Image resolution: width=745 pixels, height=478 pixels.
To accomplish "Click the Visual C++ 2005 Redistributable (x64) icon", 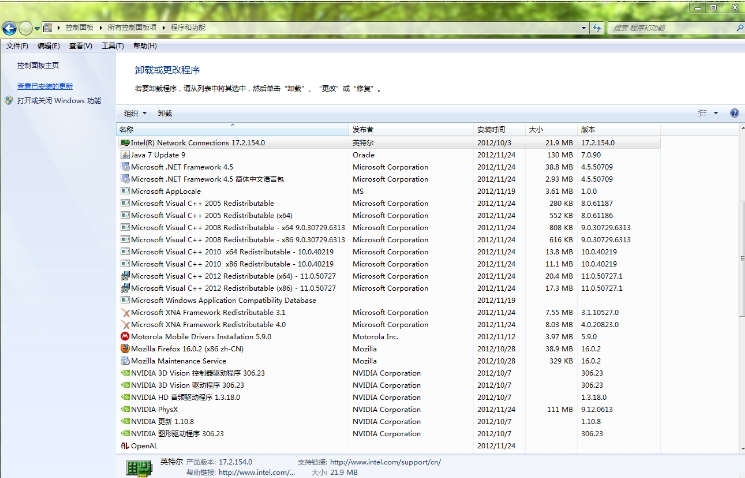I will [125, 215].
